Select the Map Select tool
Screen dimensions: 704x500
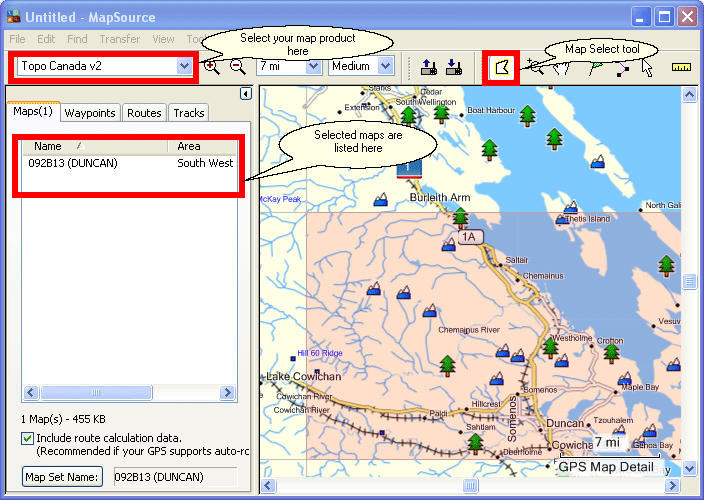pyautogui.click(x=502, y=68)
